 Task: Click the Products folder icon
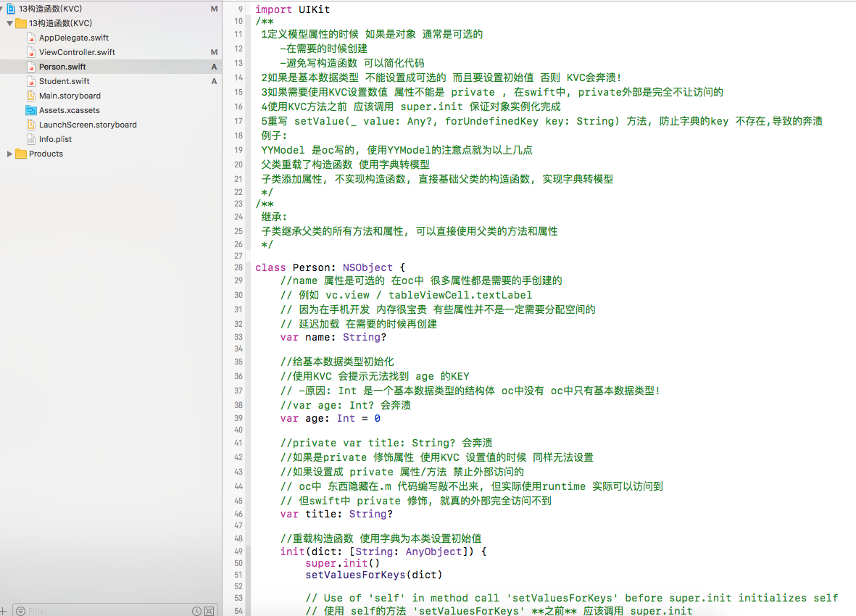click(x=21, y=154)
